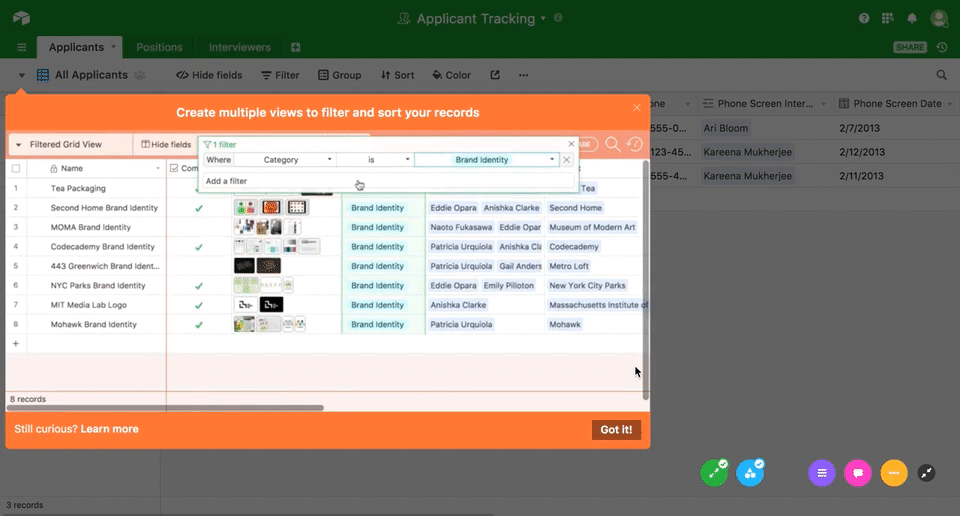
Task: Open the Applicants tab dropdown arrow
Action: click(113, 47)
